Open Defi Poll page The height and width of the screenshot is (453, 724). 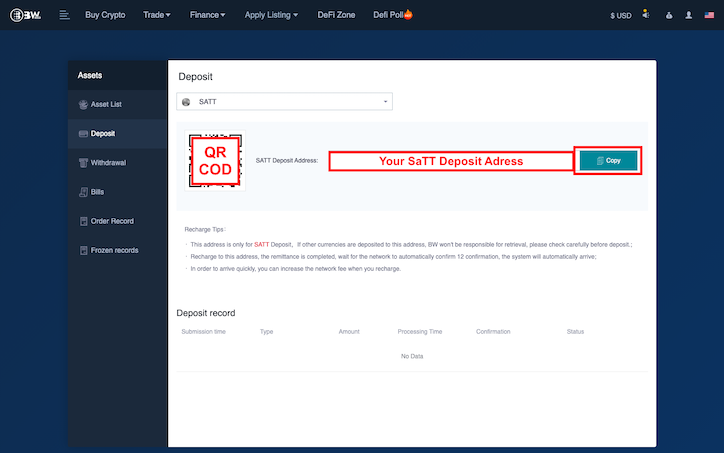click(x=388, y=15)
